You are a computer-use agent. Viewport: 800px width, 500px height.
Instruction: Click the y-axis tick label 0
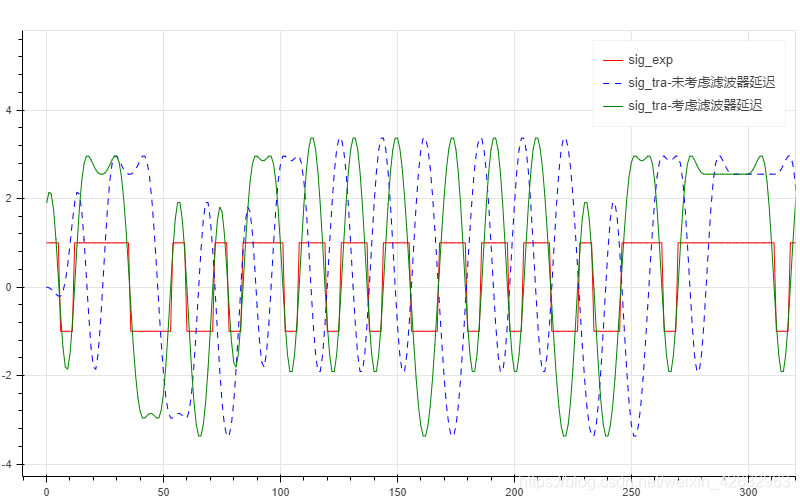[9, 287]
